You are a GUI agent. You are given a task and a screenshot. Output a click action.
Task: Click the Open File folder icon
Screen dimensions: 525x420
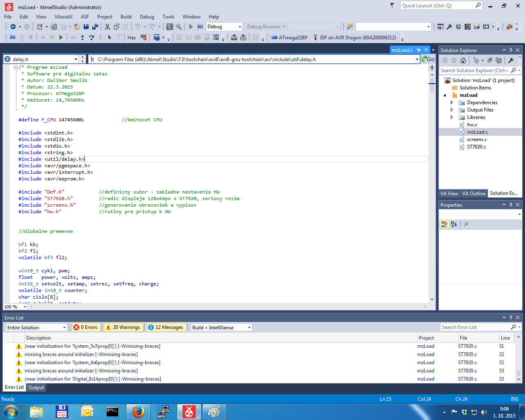77,27
